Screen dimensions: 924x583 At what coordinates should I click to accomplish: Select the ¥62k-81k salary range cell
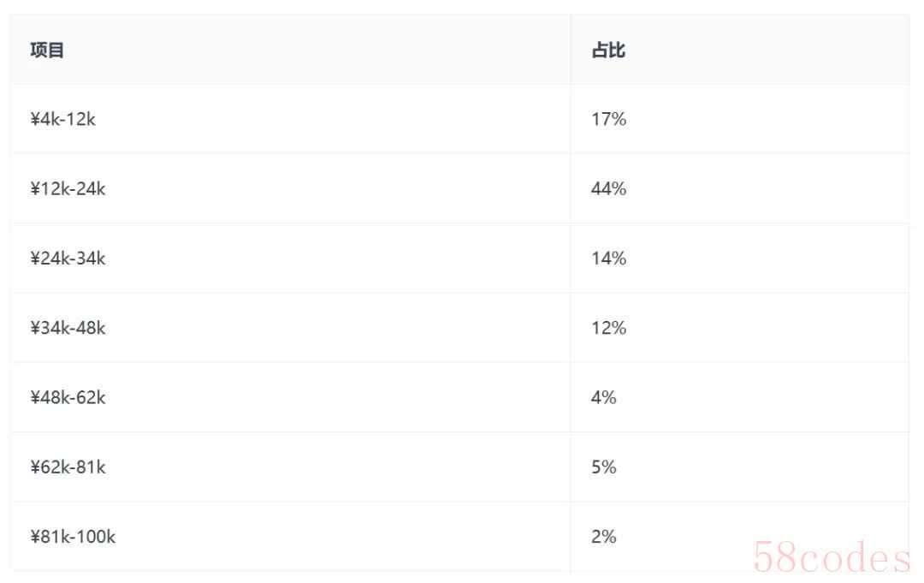pyautogui.click(x=68, y=467)
